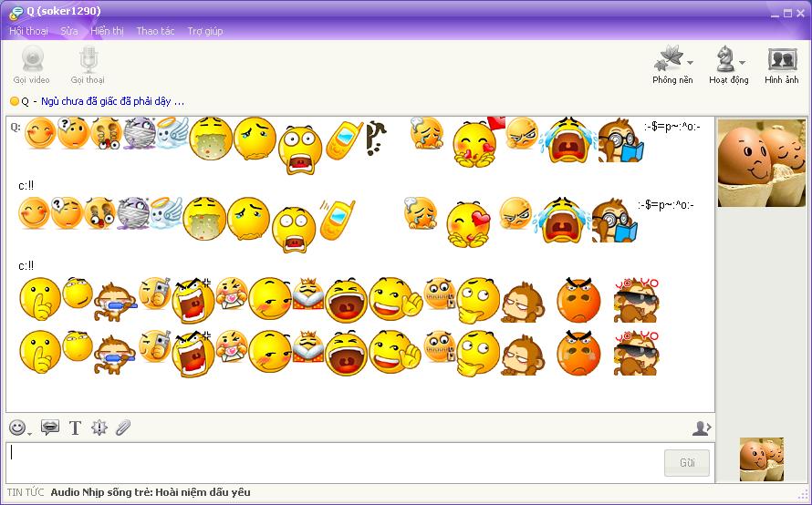Open the emoticon picker smiley icon
Image resolution: width=812 pixels, height=505 pixels.
click(x=17, y=428)
